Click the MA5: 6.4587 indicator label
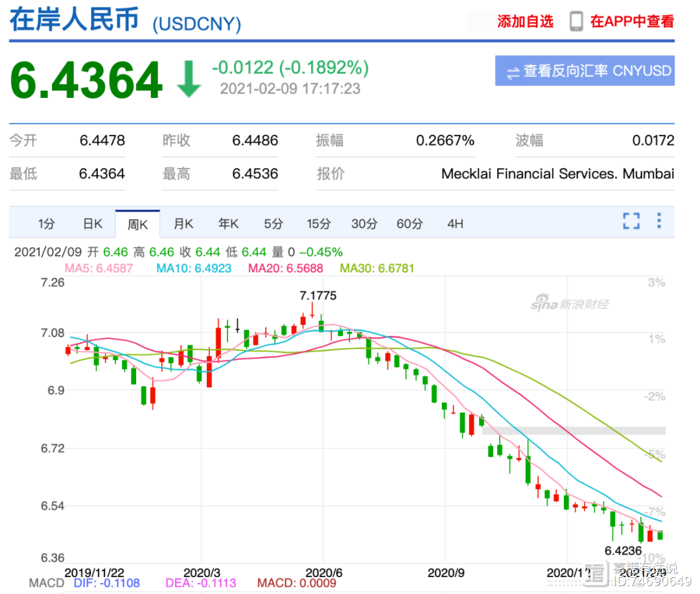Viewport: 700px width, 594px height. click(x=99, y=268)
